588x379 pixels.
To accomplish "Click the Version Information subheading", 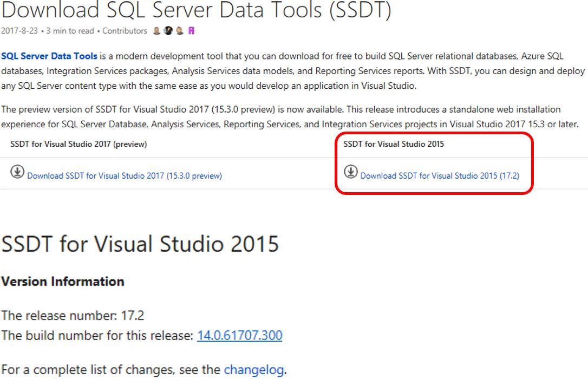I will (63, 282).
